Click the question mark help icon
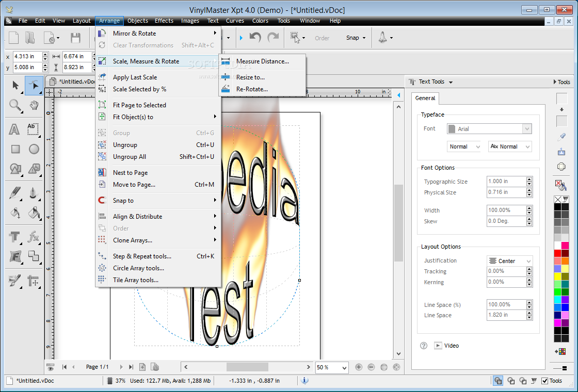Image resolution: width=578 pixels, height=392 pixels. tap(424, 346)
